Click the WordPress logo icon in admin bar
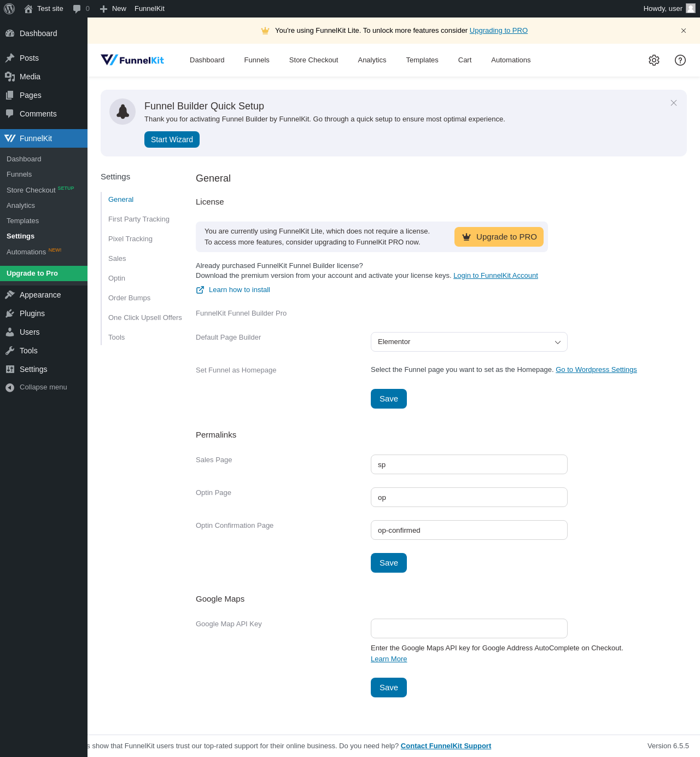700x757 pixels. 9,9
